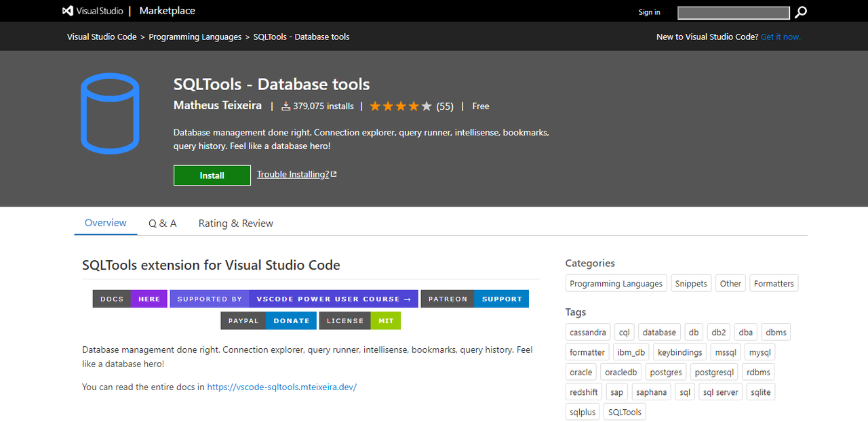Click SQLTools - Database tools breadcrumb
The image size is (868, 422).
[x=302, y=37]
